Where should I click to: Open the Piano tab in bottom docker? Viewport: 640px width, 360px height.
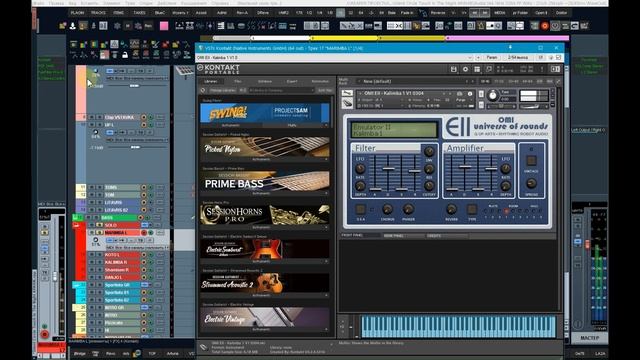point(110,353)
